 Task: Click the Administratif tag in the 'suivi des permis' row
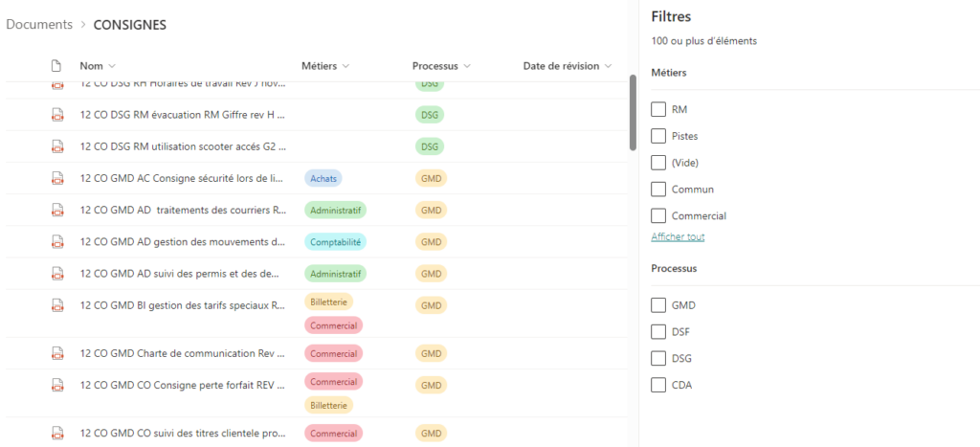(335, 273)
